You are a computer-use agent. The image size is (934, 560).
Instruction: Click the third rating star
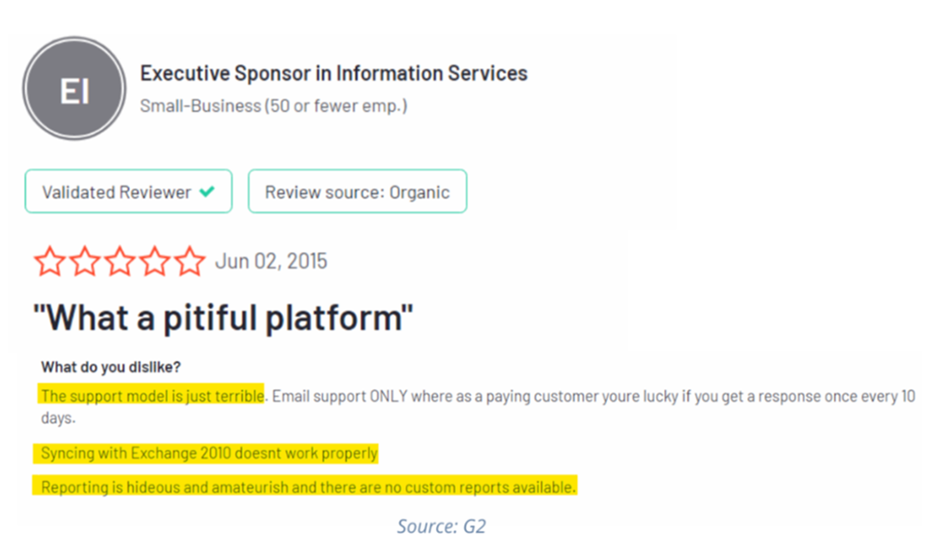click(x=120, y=261)
